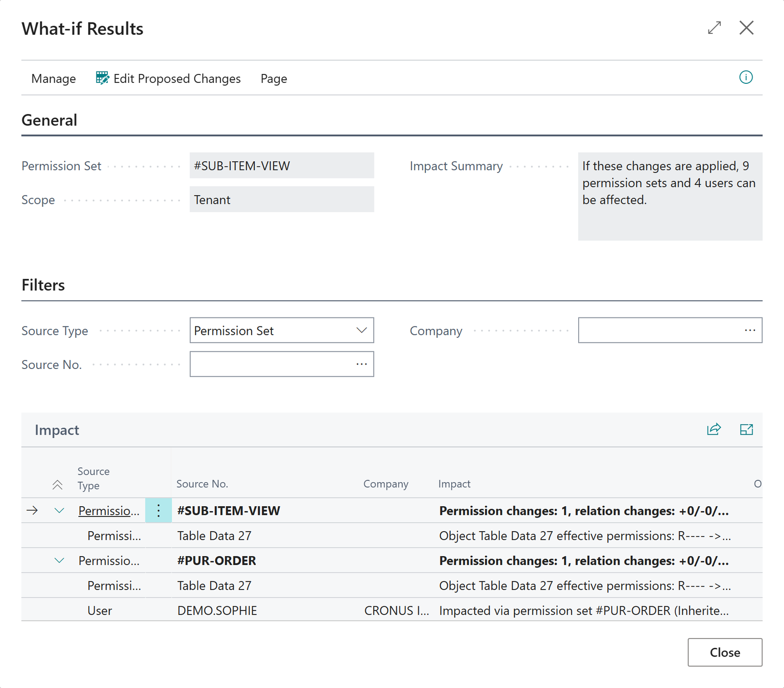Click the Permission Set field #SUB-ITEM-VIEW

point(282,166)
